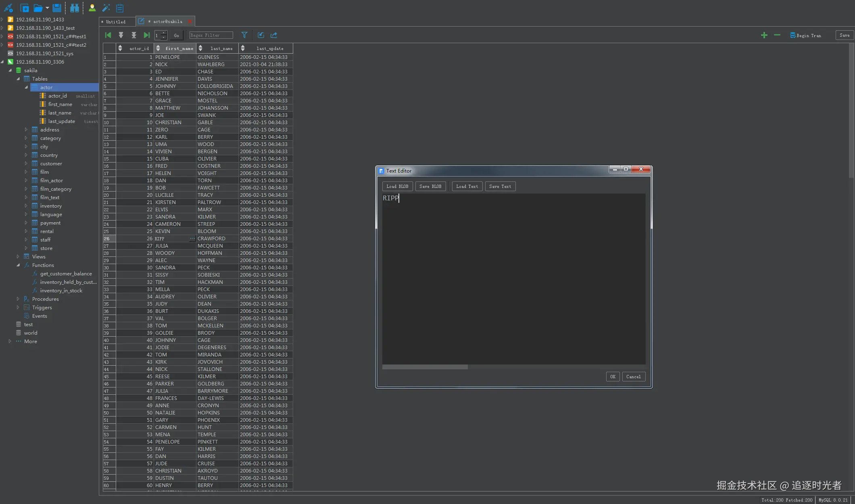Toggle sort arrows on last_update column
855x504 pixels.
pyautogui.click(x=243, y=48)
